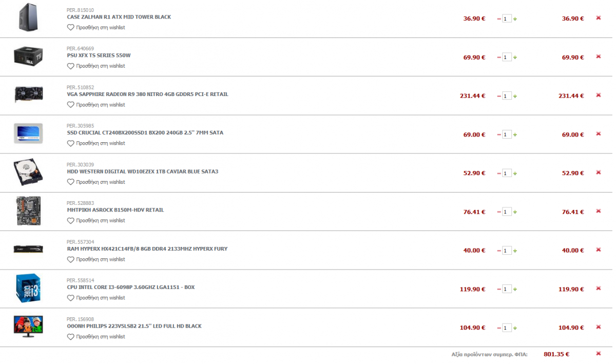
Task: Increase quantity of Zalman R1 case
Action: tap(515, 18)
